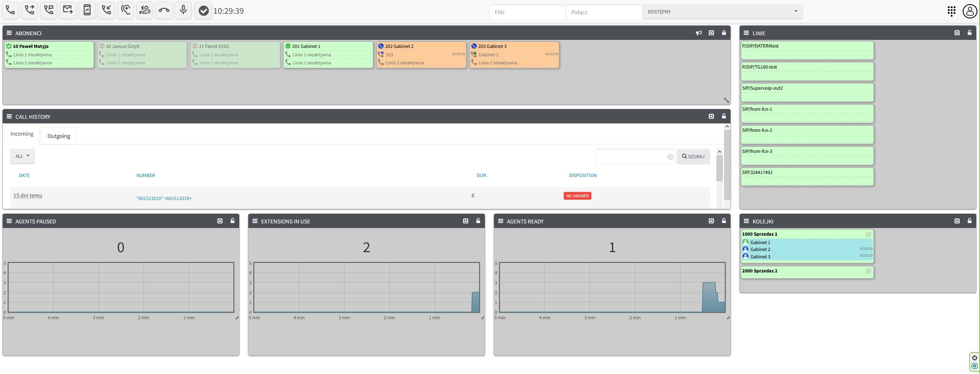Switch to the Incoming tab
The height and width of the screenshot is (374, 980).
tap(22, 134)
